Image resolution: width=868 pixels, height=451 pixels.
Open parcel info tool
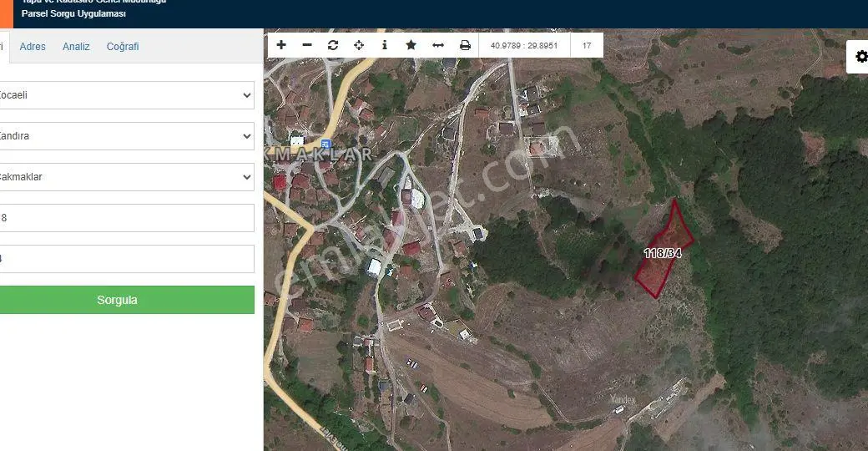385,45
